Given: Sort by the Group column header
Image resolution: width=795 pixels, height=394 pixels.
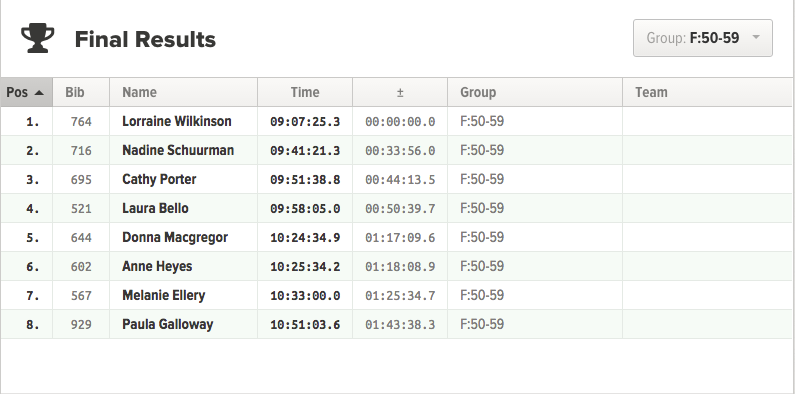Looking at the screenshot, I should pos(535,92).
